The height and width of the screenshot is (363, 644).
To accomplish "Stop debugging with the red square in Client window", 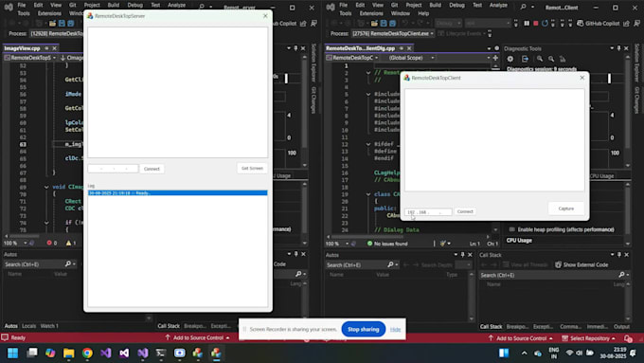I will point(536,24).
